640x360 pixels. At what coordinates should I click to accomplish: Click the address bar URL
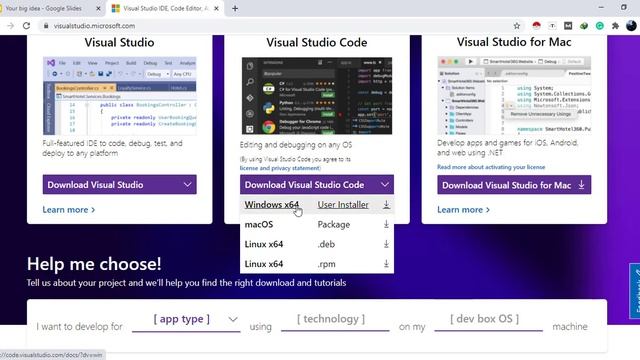point(94,26)
